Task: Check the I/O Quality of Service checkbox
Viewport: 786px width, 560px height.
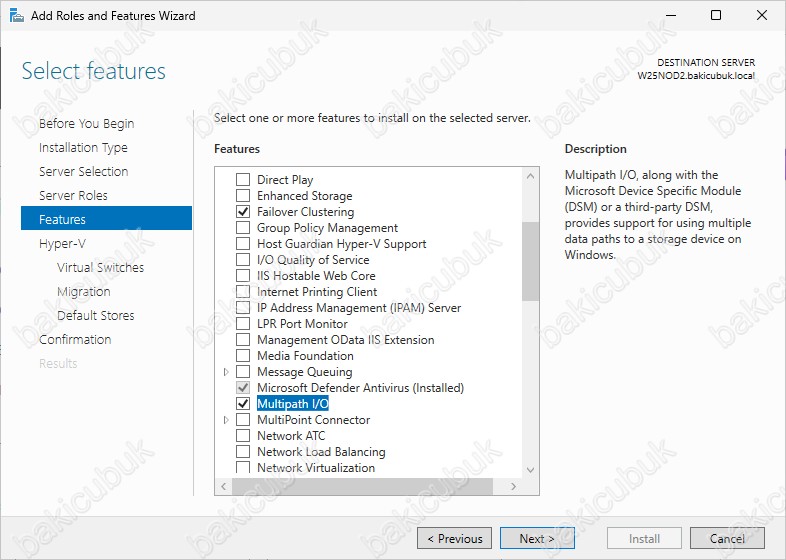Action: pos(243,260)
